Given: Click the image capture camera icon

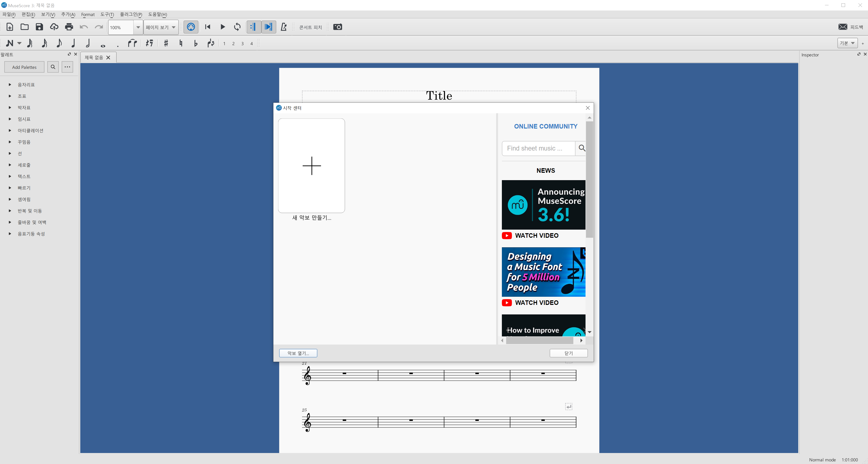Looking at the screenshot, I should click(337, 27).
